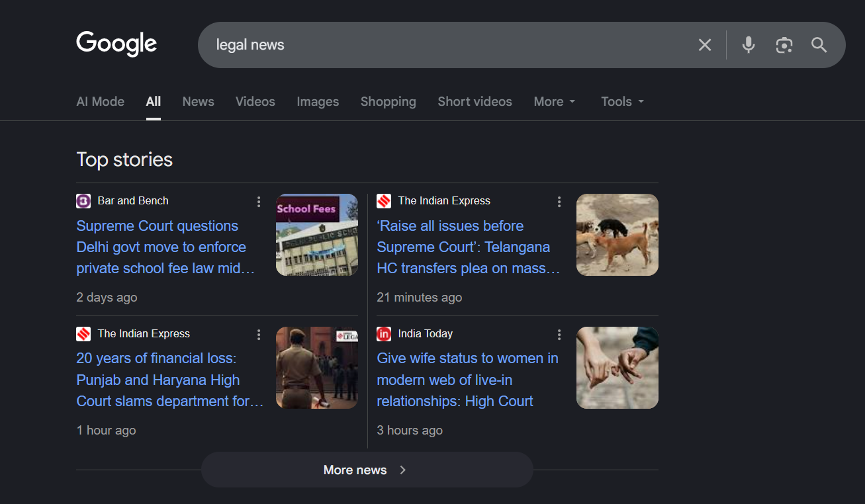Open Google Lens camera search
The image size is (865, 504).
[784, 45]
